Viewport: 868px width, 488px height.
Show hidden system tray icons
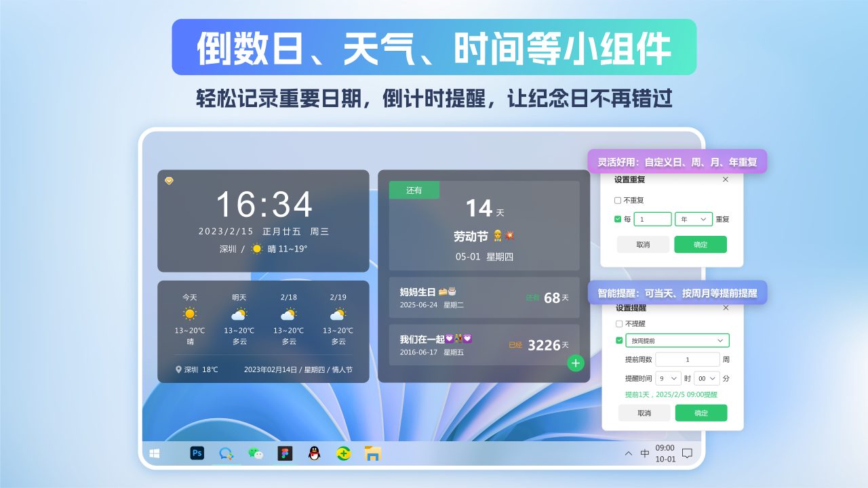pyautogui.click(x=629, y=453)
